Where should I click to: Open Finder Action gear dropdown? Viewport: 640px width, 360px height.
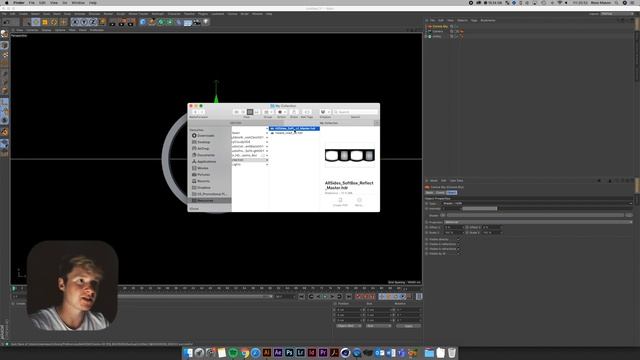(282, 112)
